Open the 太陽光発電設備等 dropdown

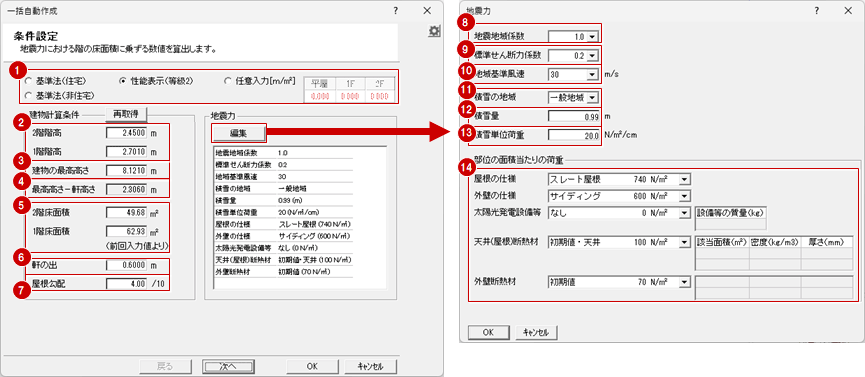685,212
